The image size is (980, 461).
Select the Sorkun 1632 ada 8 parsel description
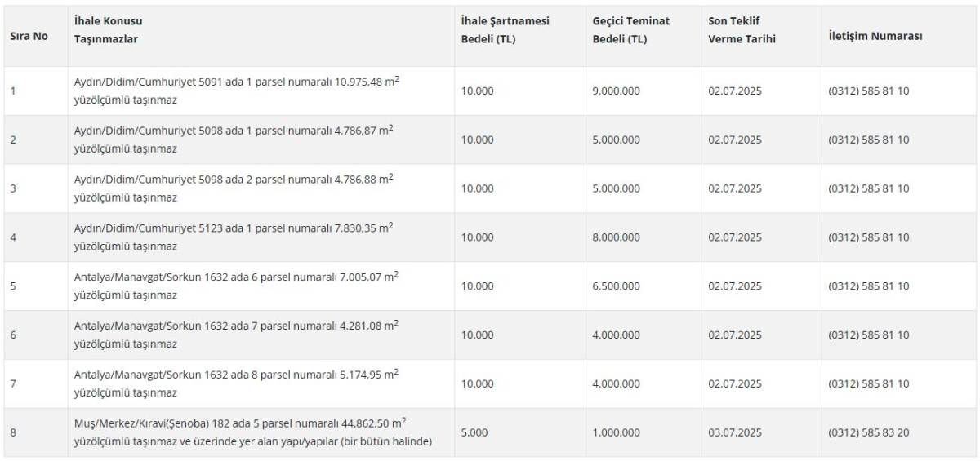(236, 384)
